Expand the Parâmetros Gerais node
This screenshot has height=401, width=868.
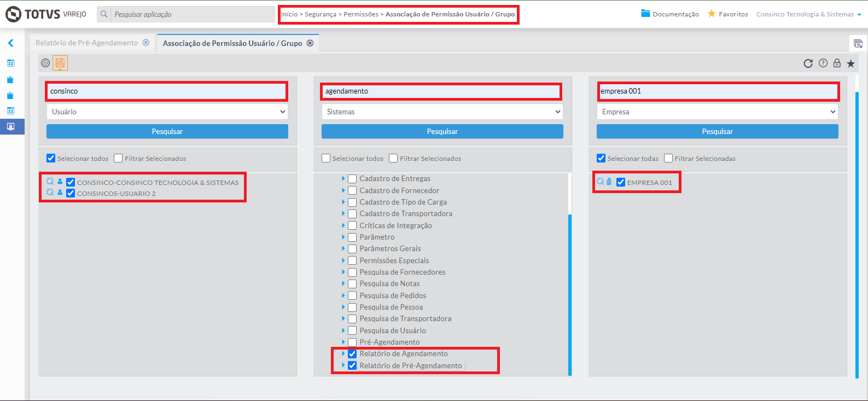click(x=343, y=248)
